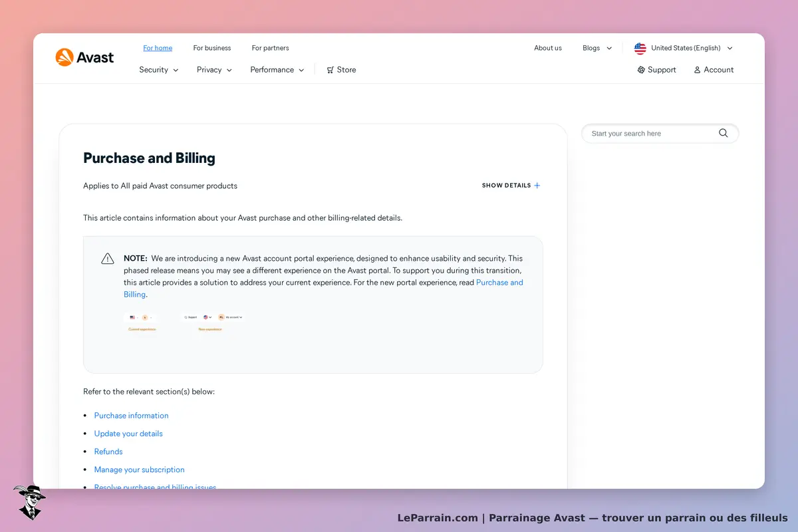Viewport: 798px width, 532px height.
Task: Switch to the For business tab
Action: point(212,48)
